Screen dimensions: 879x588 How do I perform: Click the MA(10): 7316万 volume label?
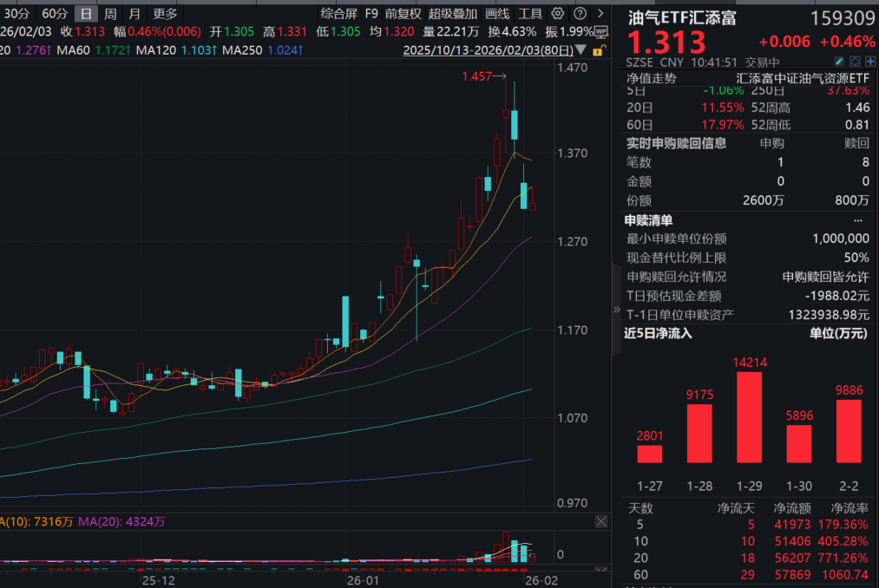pos(36,522)
